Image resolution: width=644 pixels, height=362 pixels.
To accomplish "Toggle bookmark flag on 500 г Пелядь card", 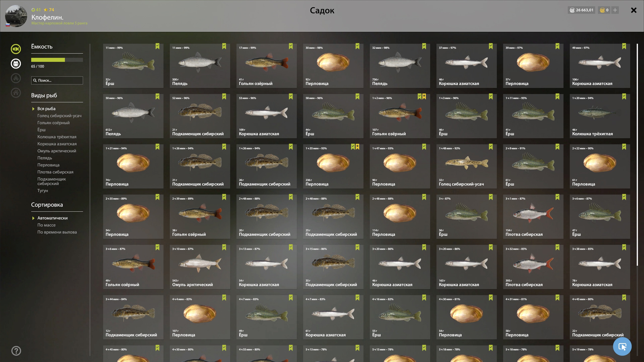I will 224,46.
